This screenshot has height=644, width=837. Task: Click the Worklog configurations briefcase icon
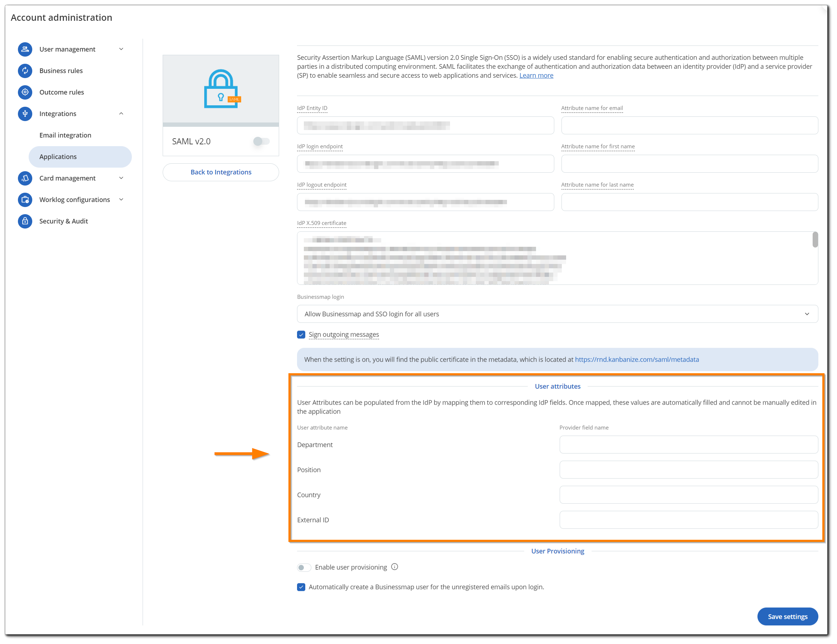pyautogui.click(x=25, y=200)
